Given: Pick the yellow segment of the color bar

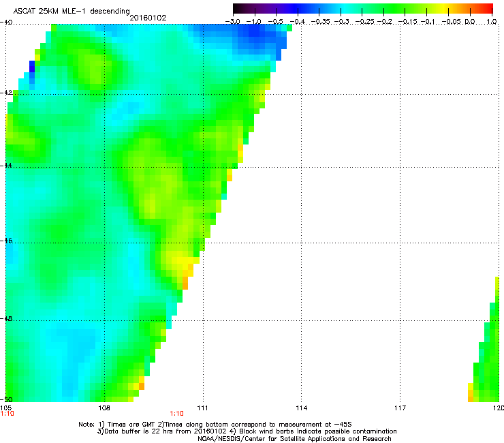Looking at the screenshot, I should tap(443, 8).
